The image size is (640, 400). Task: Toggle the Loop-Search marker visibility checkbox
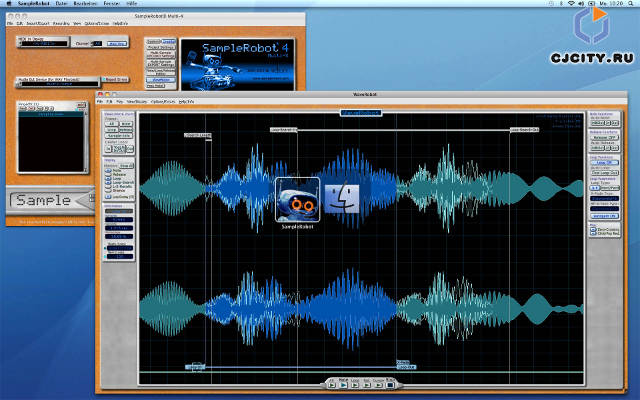(x=108, y=182)
